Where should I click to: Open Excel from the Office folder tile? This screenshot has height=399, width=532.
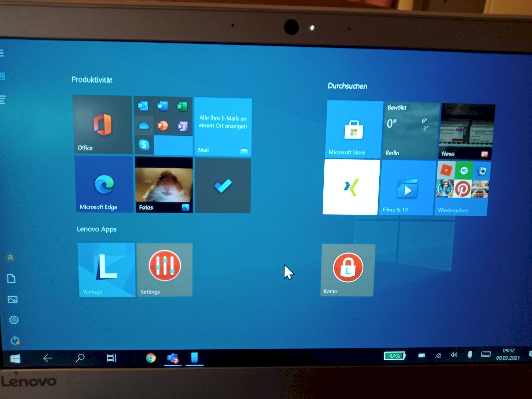click(x=182, y=106)
